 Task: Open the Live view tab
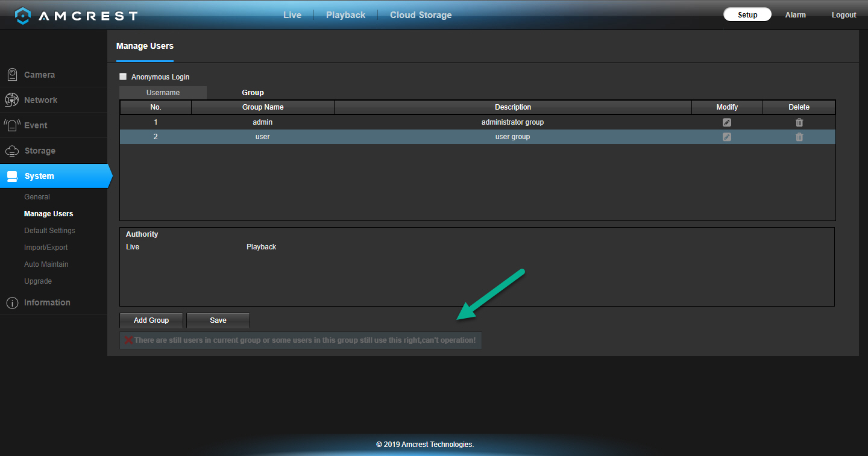click(292, 15)
